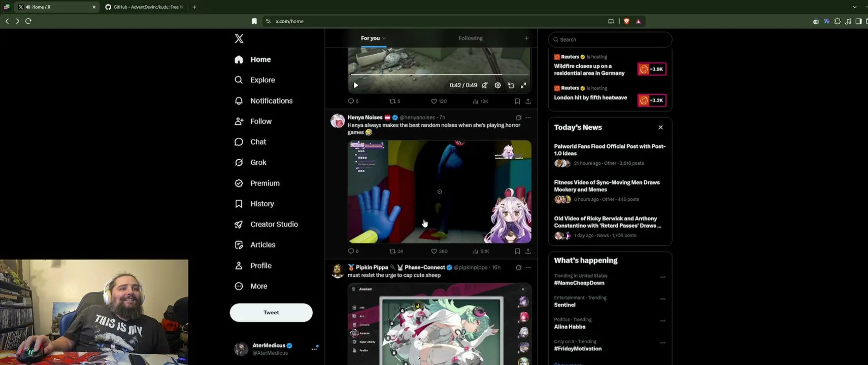Click the History bookmark icon in the sidebar
868x365 pixels.
(x=239, y=204)
